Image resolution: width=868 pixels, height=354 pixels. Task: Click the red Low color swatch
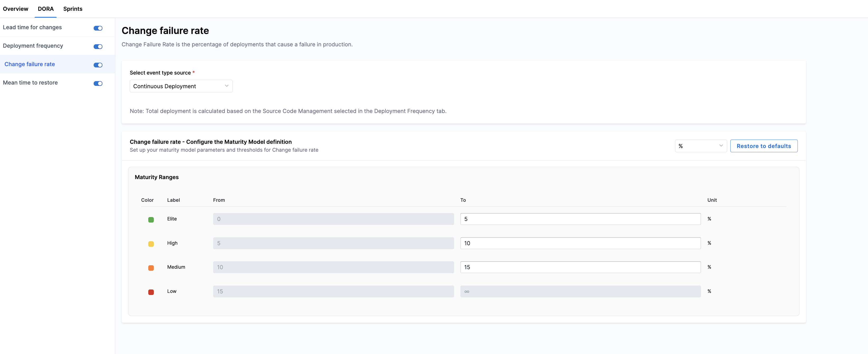click(x=151, y=292)
